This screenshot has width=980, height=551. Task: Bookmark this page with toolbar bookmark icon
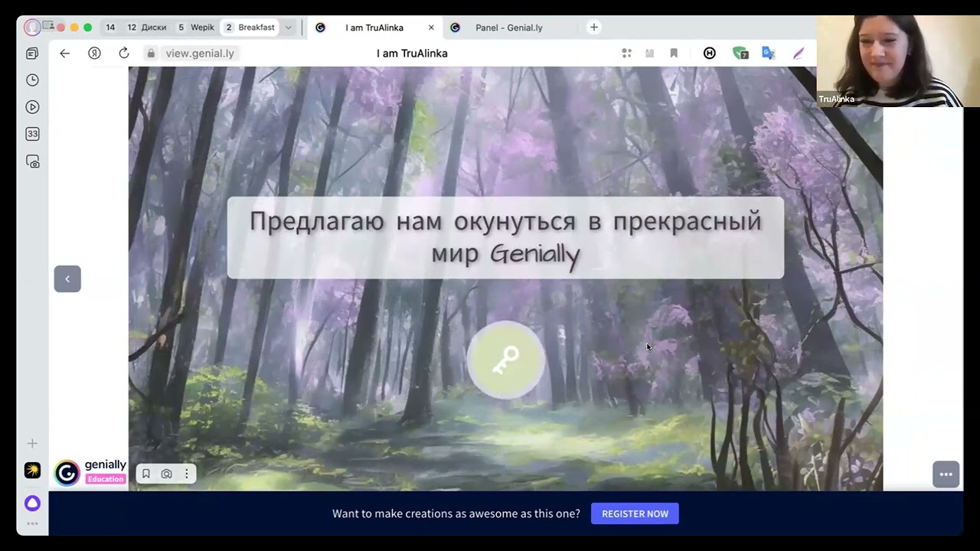coord(674,53)
